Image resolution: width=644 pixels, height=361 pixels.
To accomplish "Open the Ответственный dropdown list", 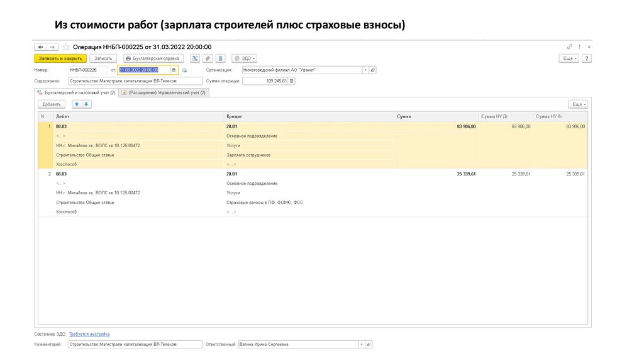I will (x=361, y=345).
